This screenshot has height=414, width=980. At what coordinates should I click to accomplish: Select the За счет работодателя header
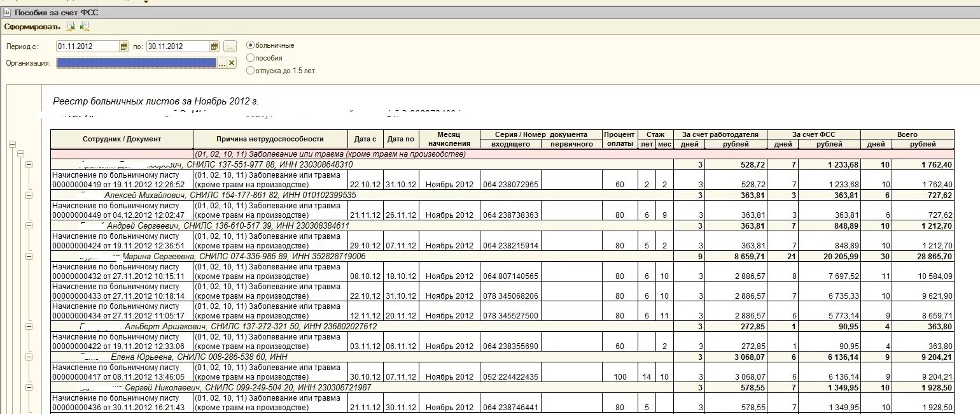720,134
